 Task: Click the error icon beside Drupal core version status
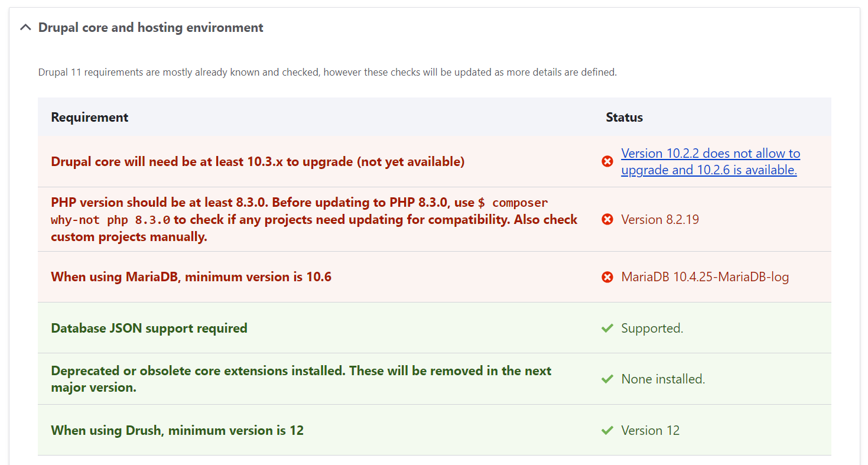[607, 161]
